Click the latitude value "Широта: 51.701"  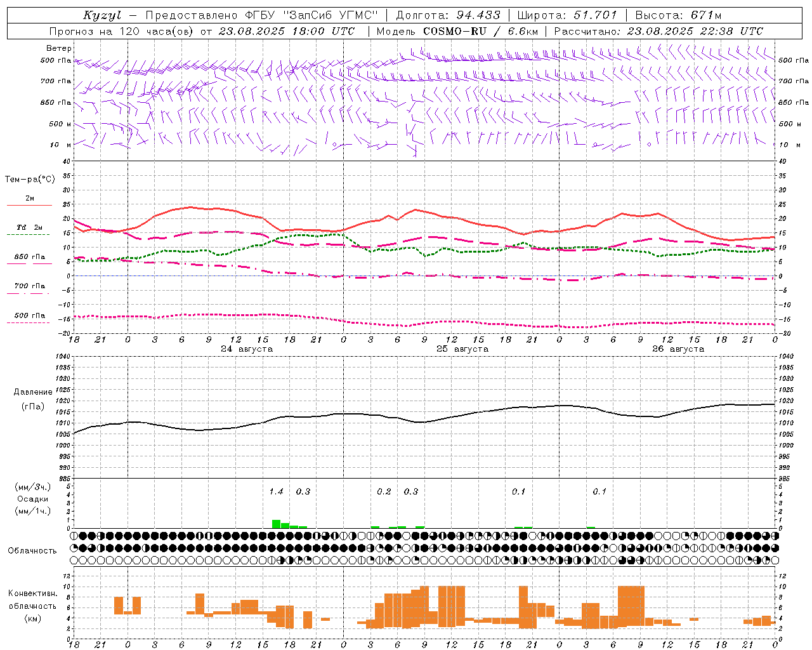point(567,15)
